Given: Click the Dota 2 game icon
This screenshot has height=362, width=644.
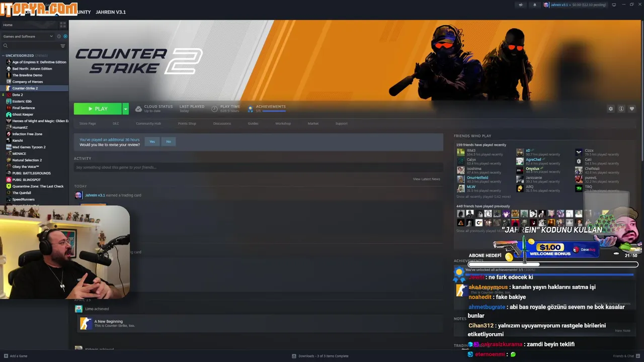Looking at the screenshot, I should click(x=9, y=95).
